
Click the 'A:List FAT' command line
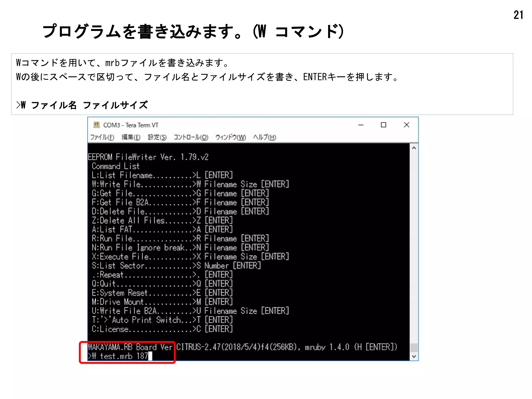(162, 229)
